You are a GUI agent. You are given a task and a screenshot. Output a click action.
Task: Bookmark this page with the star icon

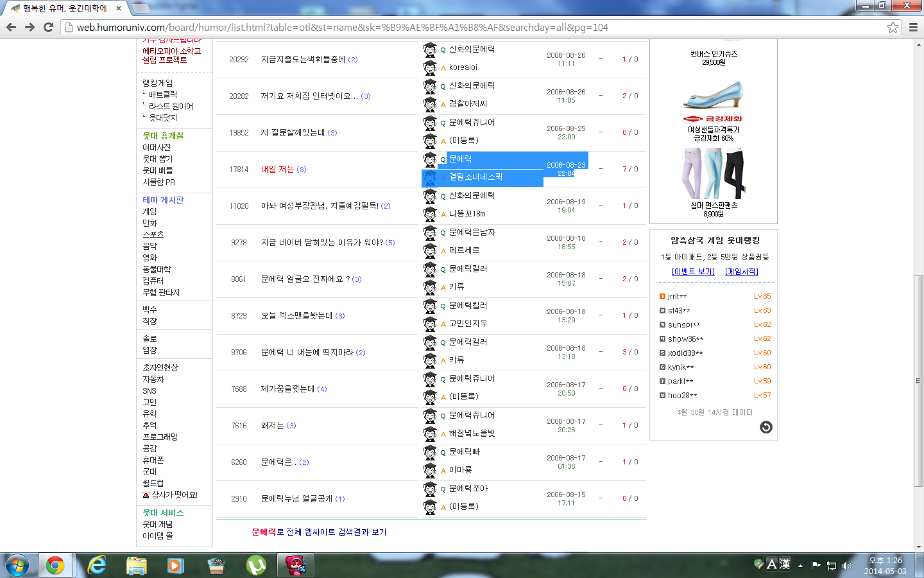pyautogui.click(x=893, y=27)
